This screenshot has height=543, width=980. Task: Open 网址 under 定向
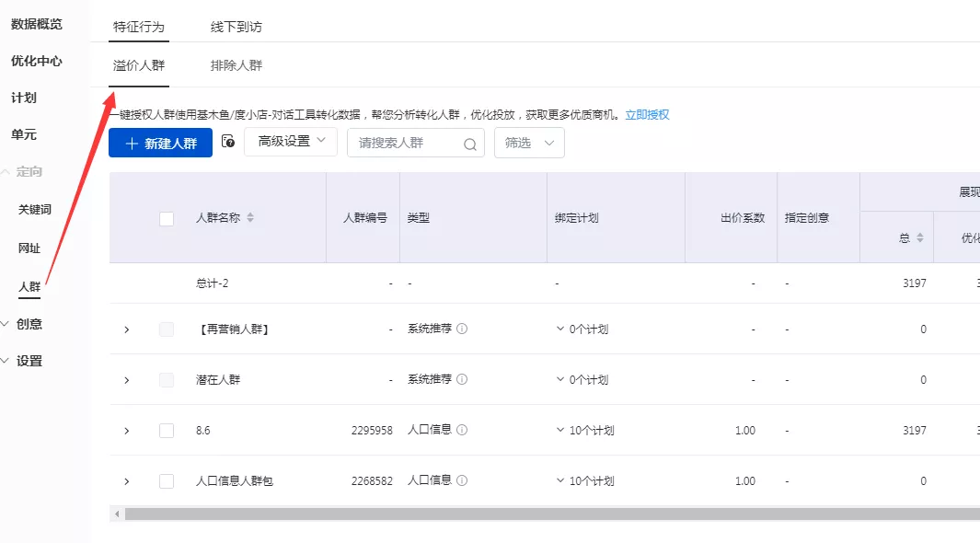coord(29,248)
